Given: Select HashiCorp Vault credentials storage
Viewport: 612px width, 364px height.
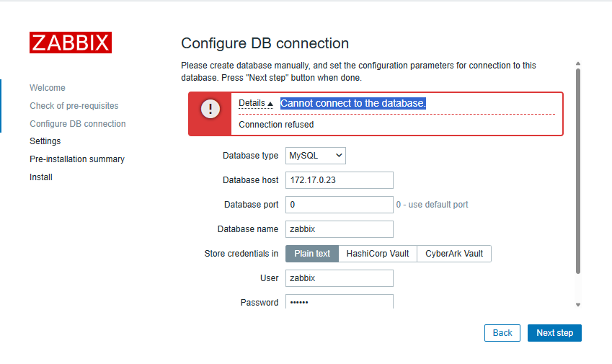Looking at the screenshot, I should [378, 254].
